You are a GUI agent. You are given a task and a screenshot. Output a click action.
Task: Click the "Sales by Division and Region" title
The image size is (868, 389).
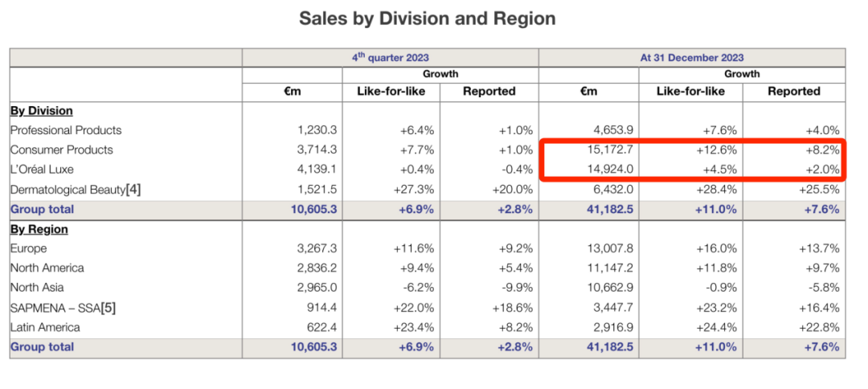click(x=427, y=18)
